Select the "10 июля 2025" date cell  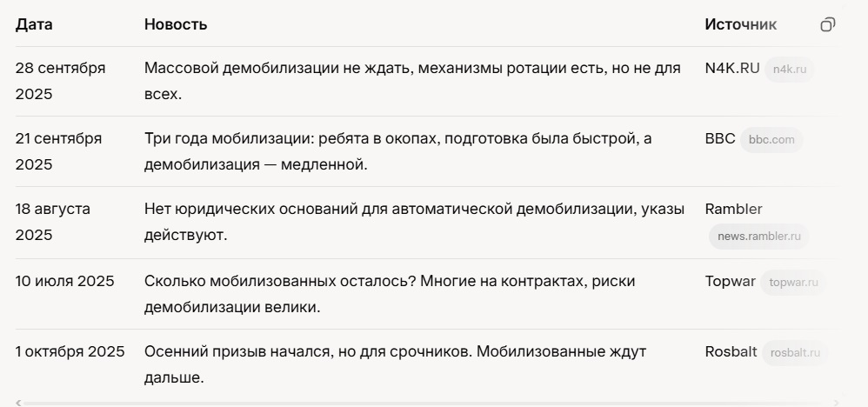tap(71, 281)
